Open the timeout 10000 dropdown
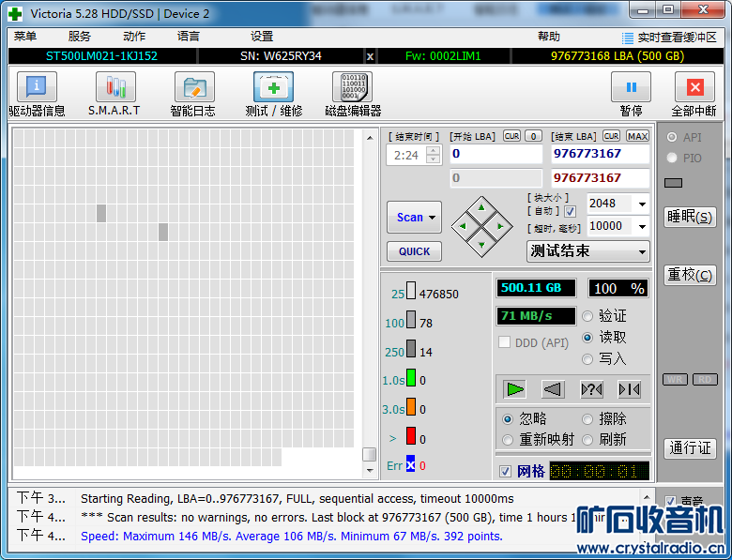Screen dimensions: 732x560 coord(642,227)
